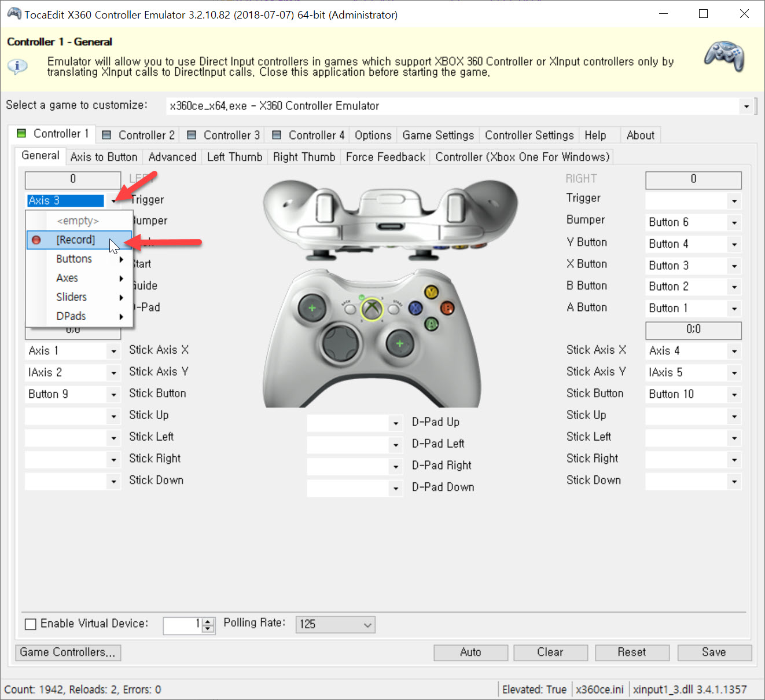765x700 pixels.
Task: Expand left Stick Up dropdown
Action: pos(114,416)
